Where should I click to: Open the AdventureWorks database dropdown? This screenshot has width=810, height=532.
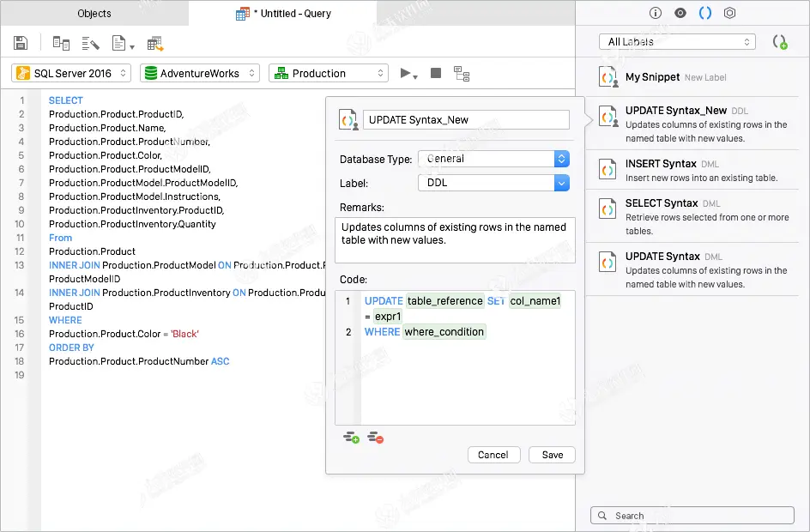tap(200, 73)
